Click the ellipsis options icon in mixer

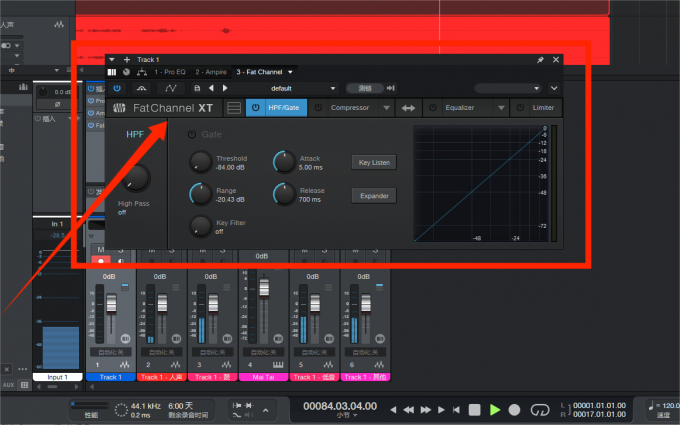23,369
